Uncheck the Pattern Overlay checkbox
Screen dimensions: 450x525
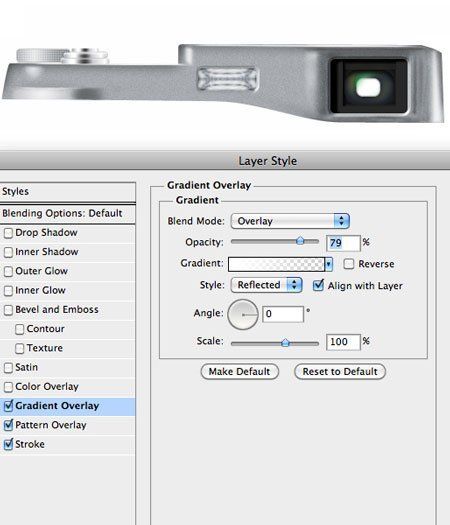click(8, 426)
